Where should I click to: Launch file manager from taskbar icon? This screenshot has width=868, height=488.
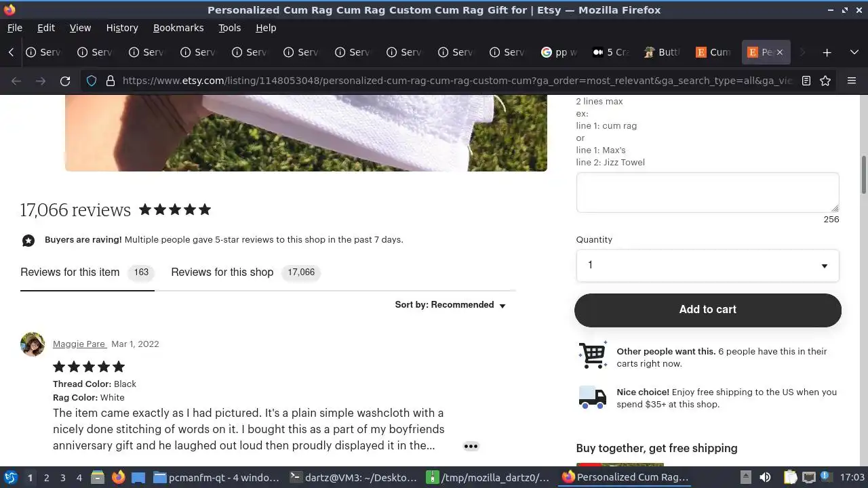(x=98, y=478)
